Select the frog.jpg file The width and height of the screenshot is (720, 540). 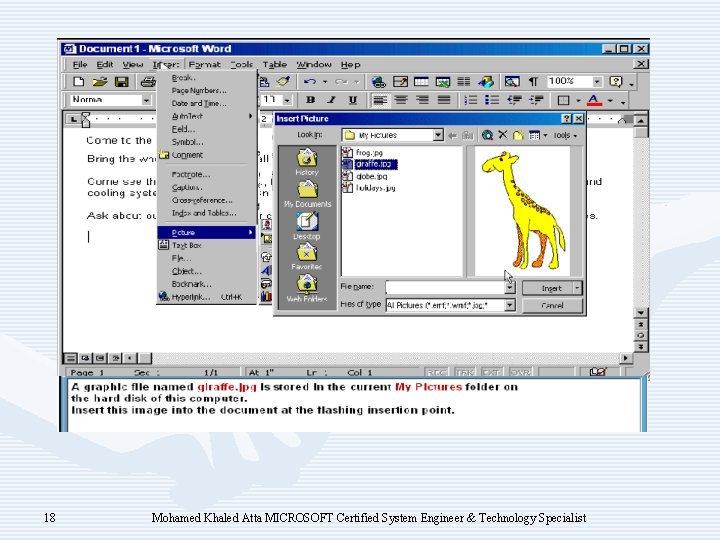pos(363,152)
